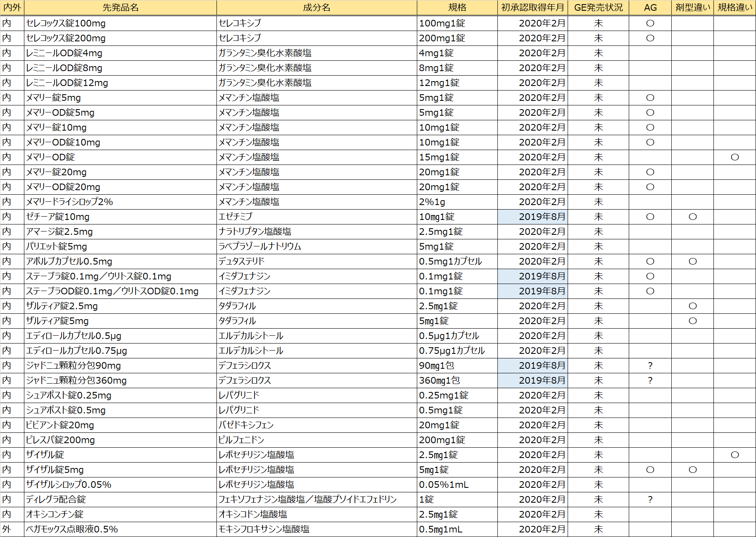The image size is (756, 537).
Task: Select cell オキシコンチン錠
Action: click(120, 514)
